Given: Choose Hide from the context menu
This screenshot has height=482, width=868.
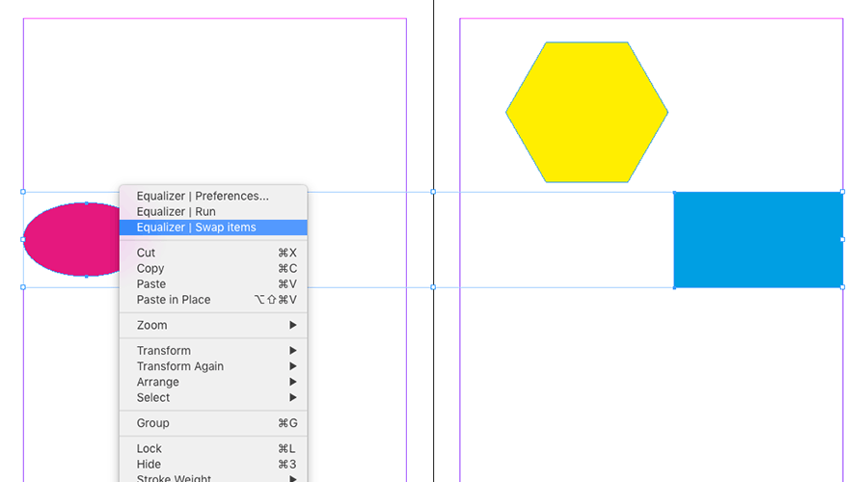Looking at the screenshot, I should 149,465.
